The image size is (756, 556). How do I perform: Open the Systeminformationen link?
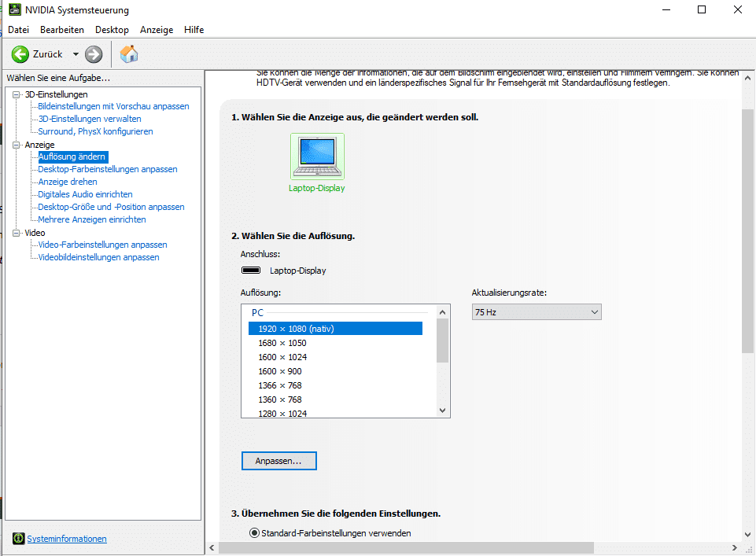pyautogui.click(x=67, y=539)
